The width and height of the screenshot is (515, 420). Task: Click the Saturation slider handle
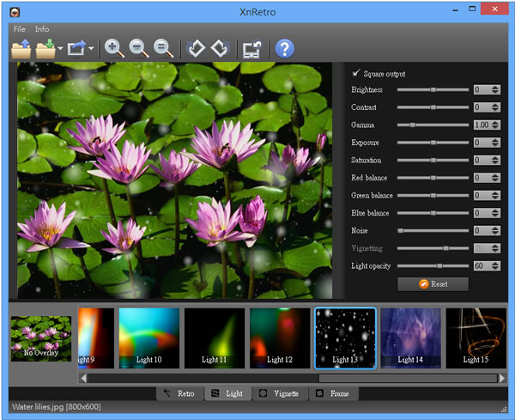pyautogui.click(x=433, y=160)
